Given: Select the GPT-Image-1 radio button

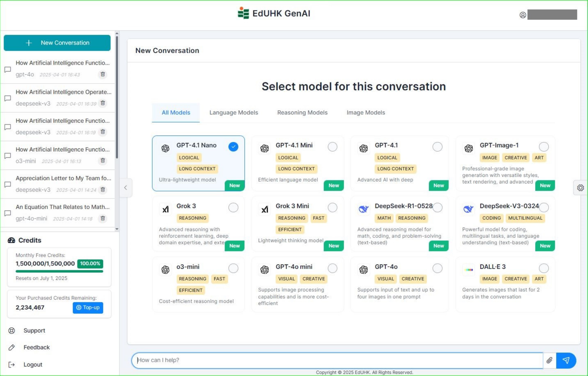Looking at the screenshot, I should (544, 147).
